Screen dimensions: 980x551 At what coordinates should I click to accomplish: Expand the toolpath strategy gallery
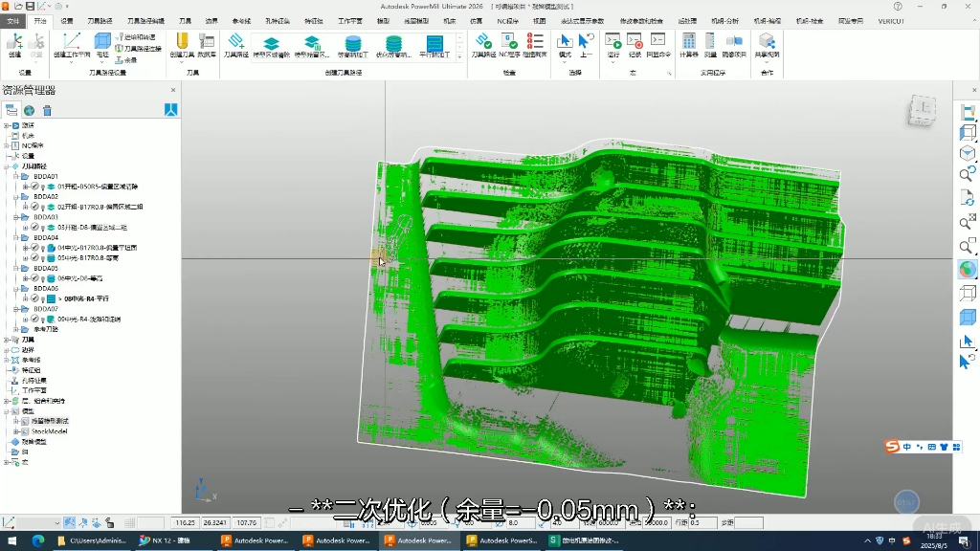coord(460,57)
